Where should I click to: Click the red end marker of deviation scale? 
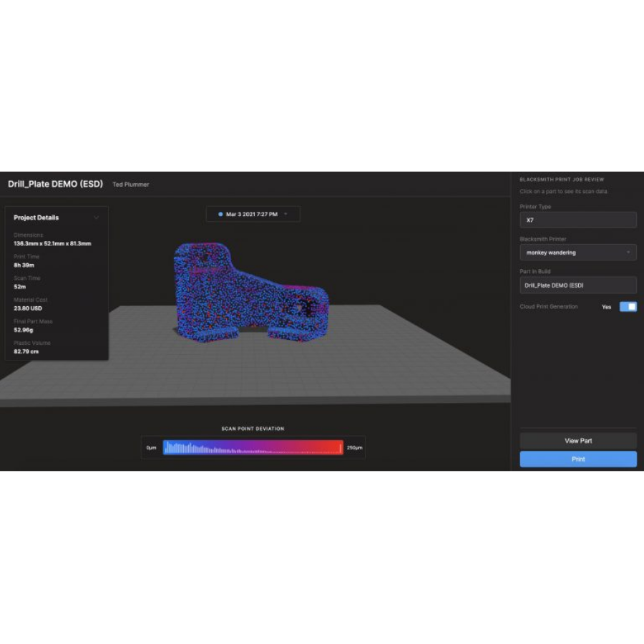[x=341, y=448]
